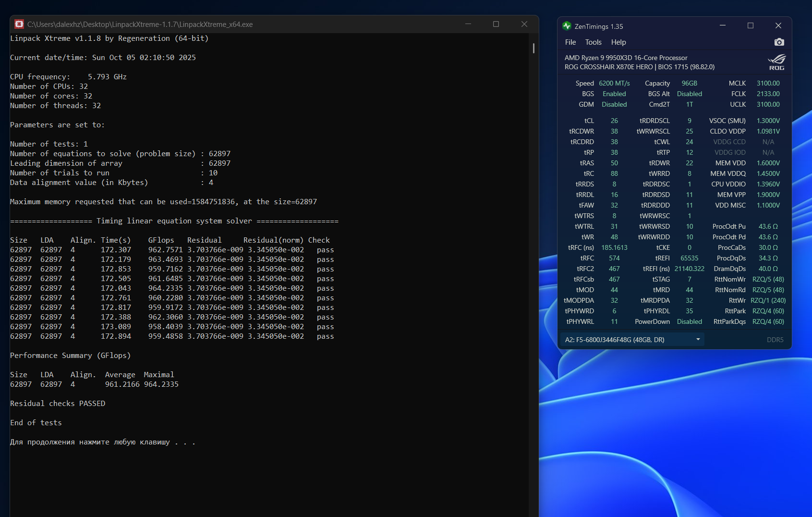
Task: Click the DramDqDs value 40.0 Ω
Action: (768, 269)
